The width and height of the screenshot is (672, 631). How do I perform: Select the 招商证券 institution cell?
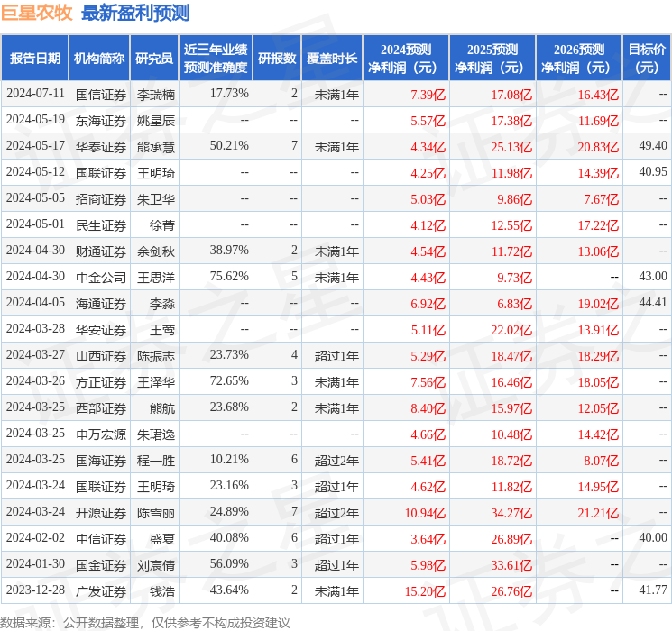101,199
